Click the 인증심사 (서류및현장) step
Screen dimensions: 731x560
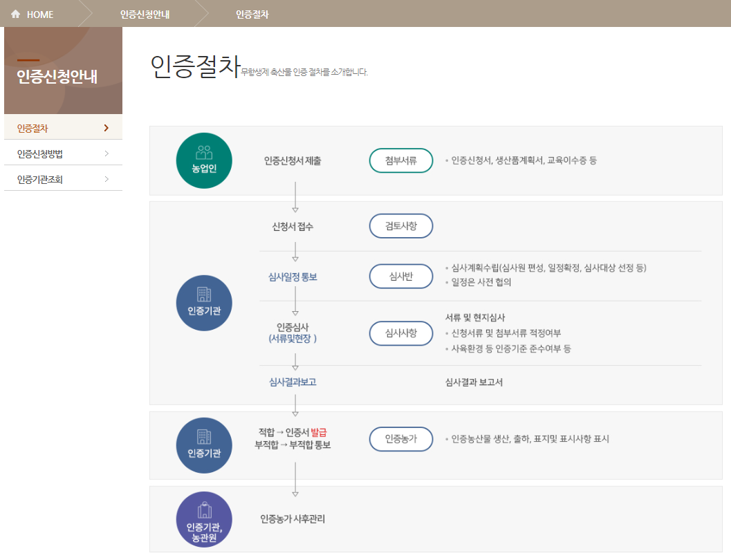pos(293,333)
